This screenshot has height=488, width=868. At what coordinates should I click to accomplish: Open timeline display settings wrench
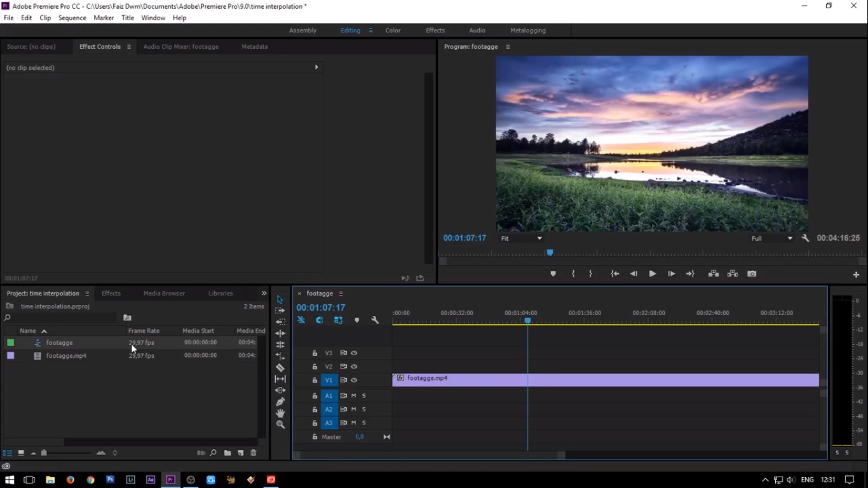[375, 320]
